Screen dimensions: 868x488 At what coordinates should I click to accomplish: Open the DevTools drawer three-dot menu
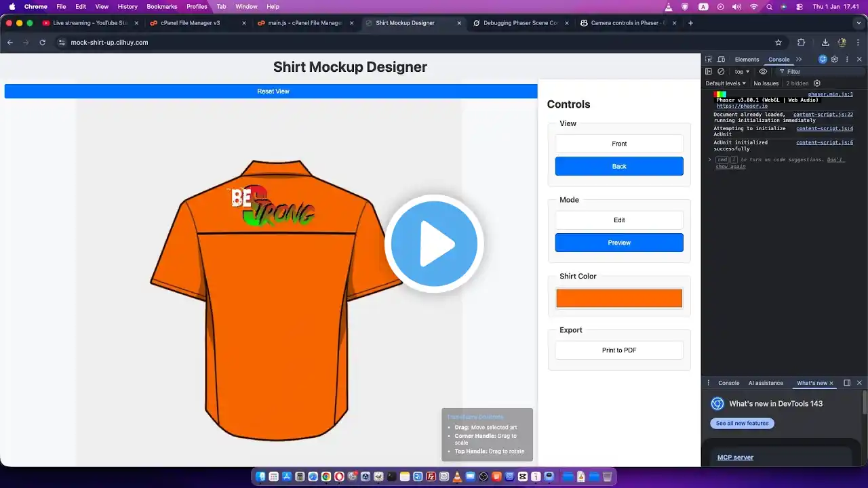[709, 383]
